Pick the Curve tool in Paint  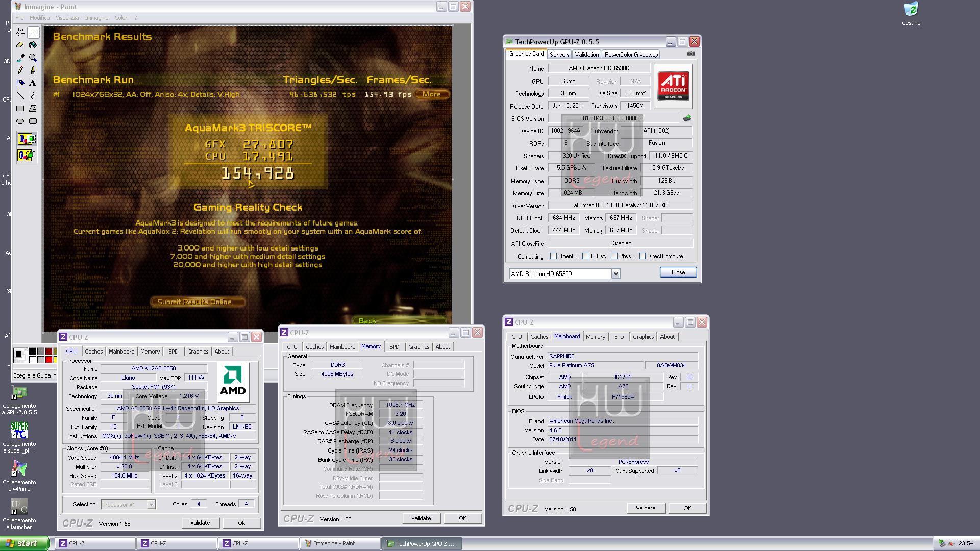click(x=33, y=95)
